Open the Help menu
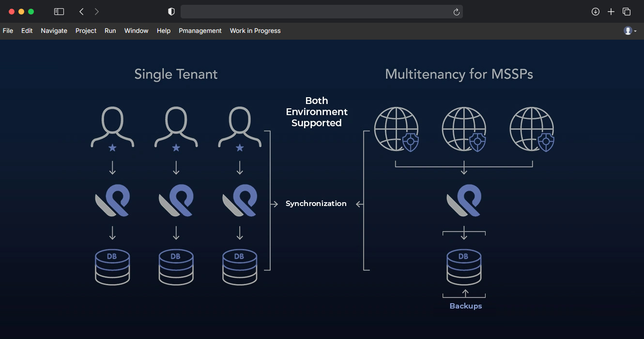Viewport: 644px width, 339px height. pos(164,30)
